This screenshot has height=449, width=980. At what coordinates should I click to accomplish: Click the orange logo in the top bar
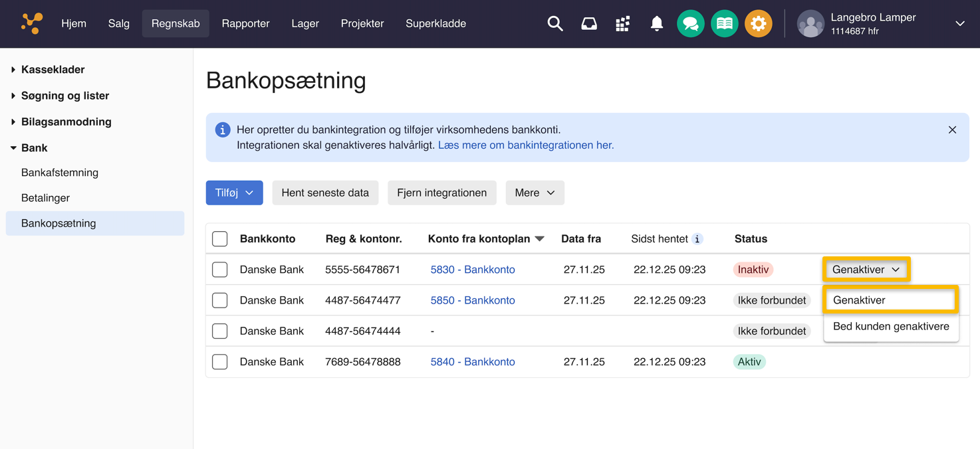point(31,23)
